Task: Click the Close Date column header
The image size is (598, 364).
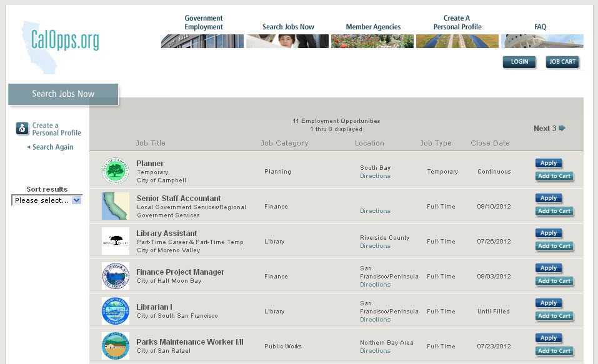Action: 490,143
